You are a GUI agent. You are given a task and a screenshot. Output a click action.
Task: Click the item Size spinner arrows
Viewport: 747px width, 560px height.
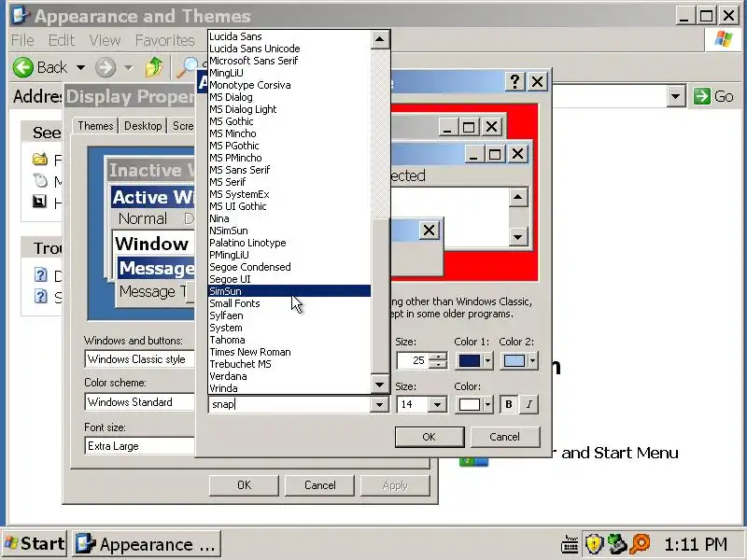[x=437, y=360]
